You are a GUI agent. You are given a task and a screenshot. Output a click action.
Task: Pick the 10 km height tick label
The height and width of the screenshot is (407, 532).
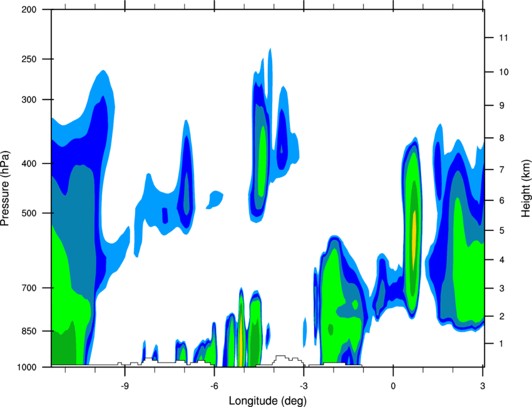(x=503, y=72)
